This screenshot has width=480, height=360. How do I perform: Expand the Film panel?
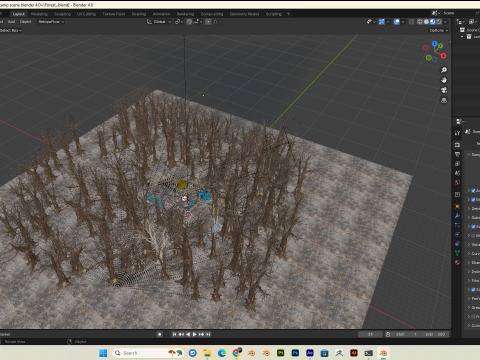point(473,281)
